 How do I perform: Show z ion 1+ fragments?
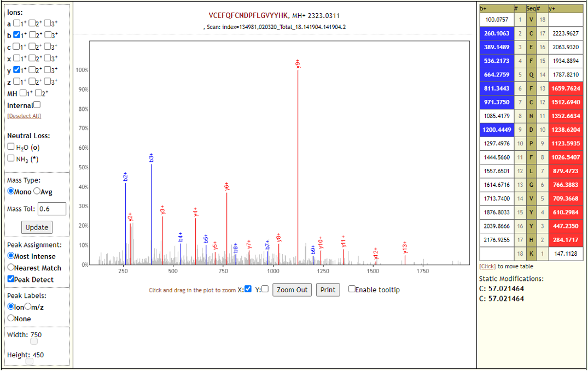(16, 81)
